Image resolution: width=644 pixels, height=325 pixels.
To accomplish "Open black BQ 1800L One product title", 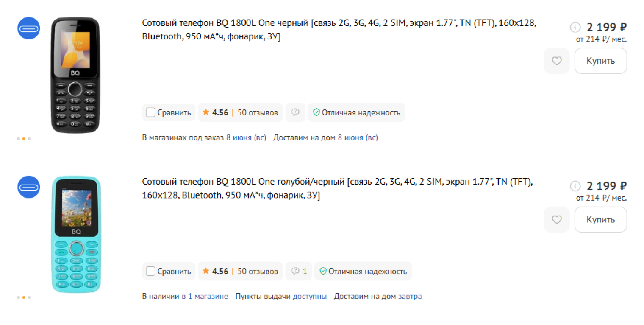I will [339, 30].
